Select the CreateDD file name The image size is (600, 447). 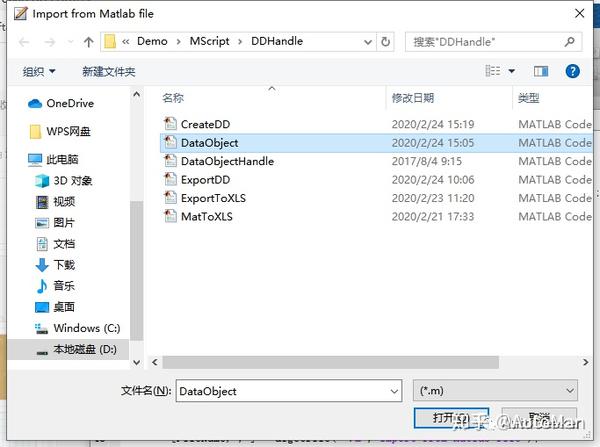[205, 124]
